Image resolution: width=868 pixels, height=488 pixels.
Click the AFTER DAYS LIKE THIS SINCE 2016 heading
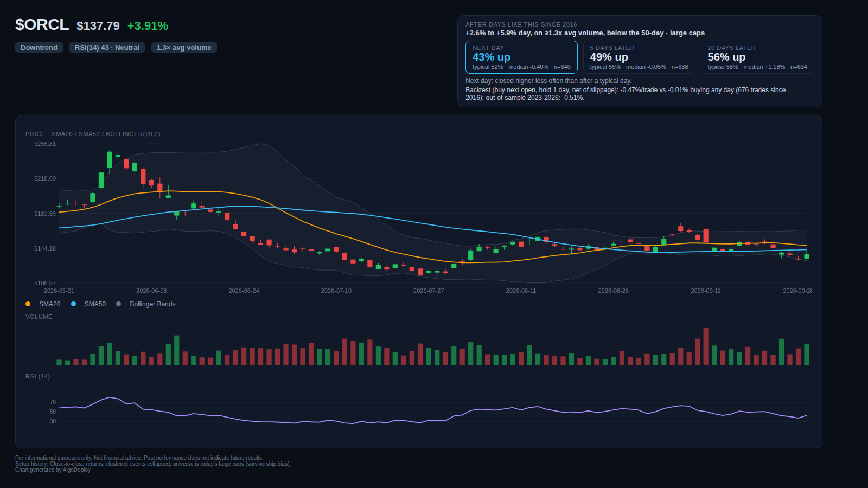click(x=521, y=24)
